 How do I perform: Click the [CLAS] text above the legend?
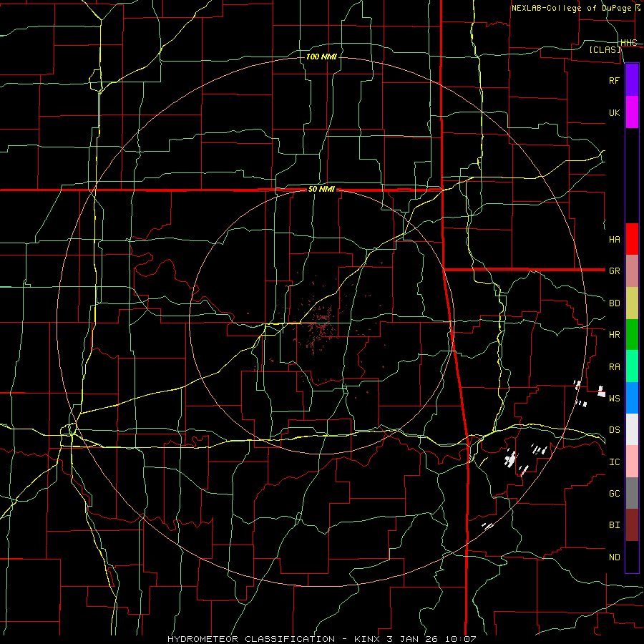[605, 49]
